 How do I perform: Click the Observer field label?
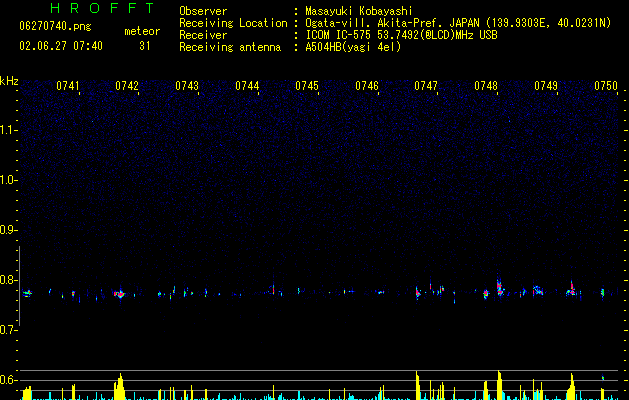[203, 11]
